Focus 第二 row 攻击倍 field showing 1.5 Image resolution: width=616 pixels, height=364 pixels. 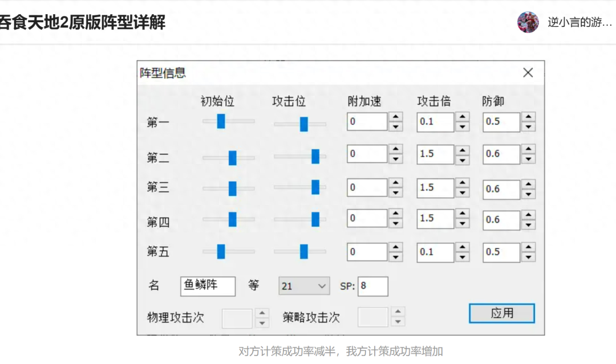point(436,154)
